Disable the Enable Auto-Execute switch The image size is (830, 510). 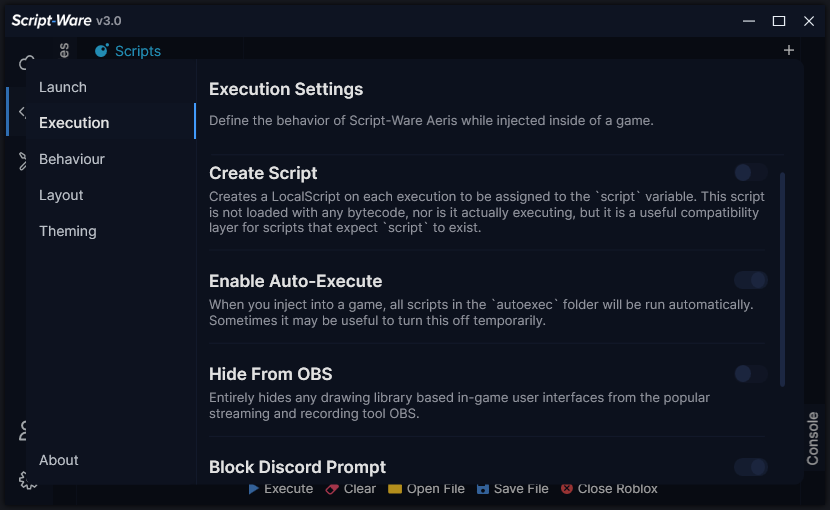[751, 280]
